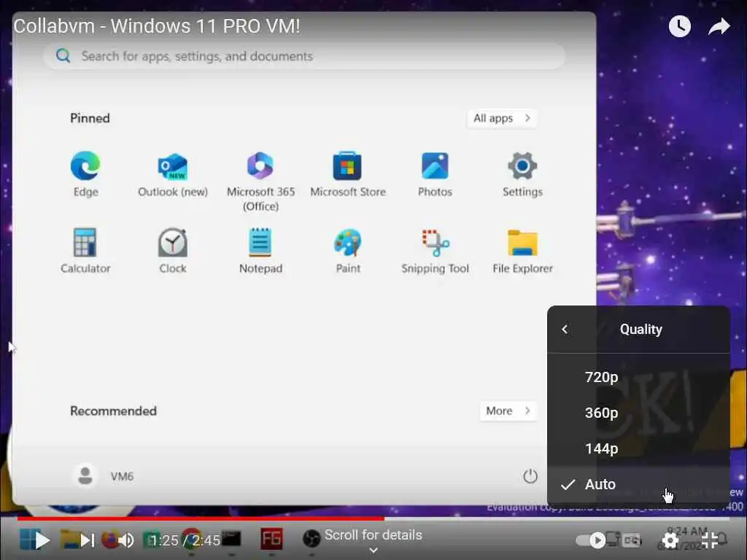The height and width of the screenshot is (560, 747).
Task: Open File Explorer pinned app
Action: (522, 242)
